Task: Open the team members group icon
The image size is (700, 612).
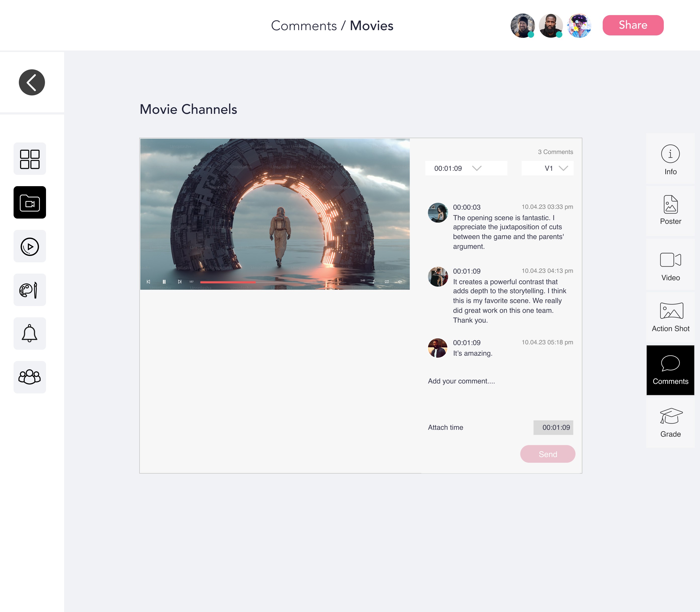Action: click(x=30, y=377)
